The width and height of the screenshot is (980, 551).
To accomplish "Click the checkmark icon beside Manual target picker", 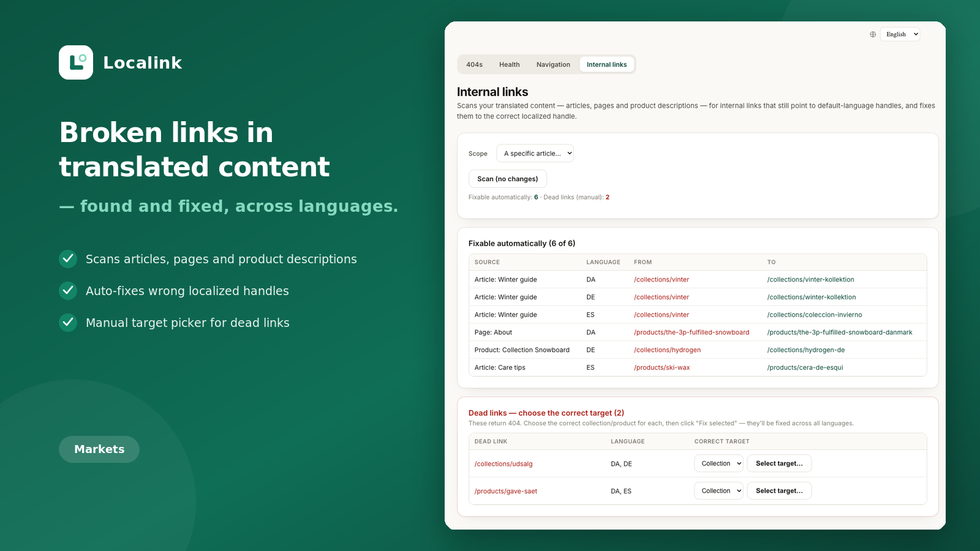I will click(68, 323).
